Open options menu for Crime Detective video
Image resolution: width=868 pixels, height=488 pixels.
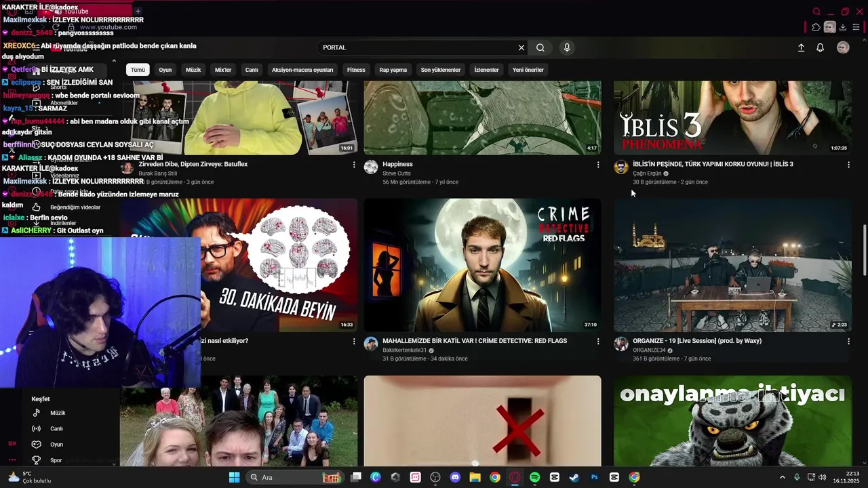597,342
